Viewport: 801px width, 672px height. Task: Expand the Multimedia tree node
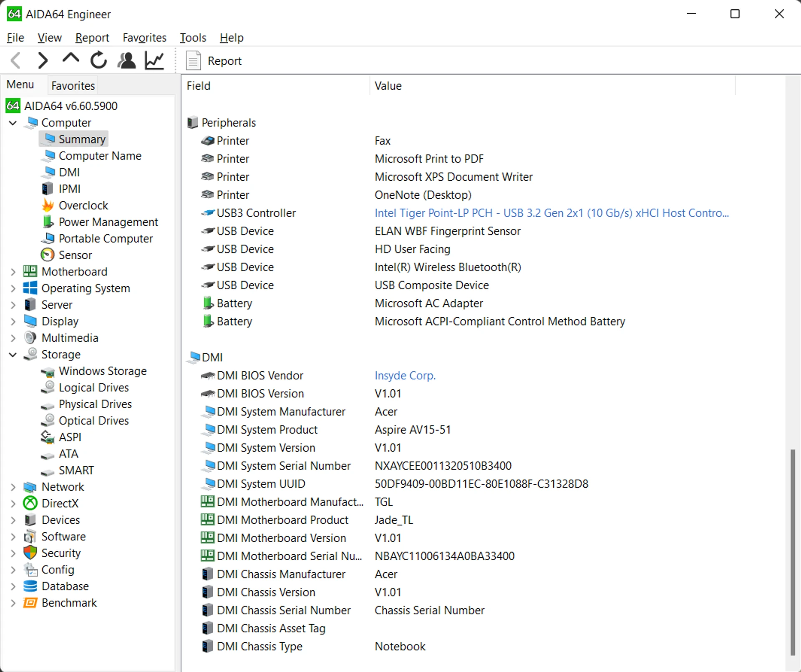13,338
